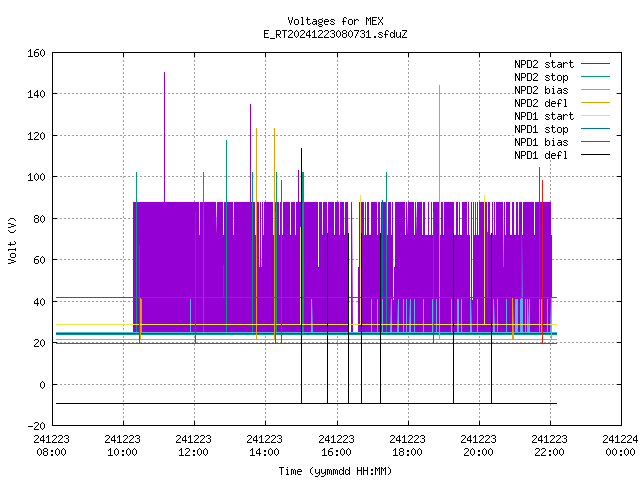Select the NPD2 bias legend entry text
The width and height of the screenshot is (640, 480).
pos(541,90)
